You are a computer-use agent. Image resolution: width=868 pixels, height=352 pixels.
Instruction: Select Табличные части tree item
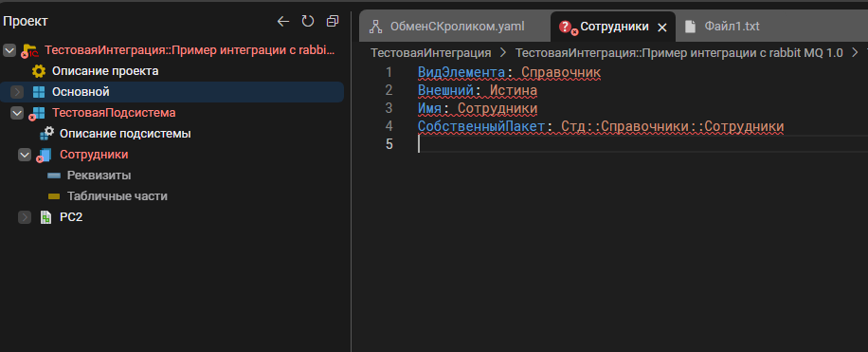[x=118, y=196]
